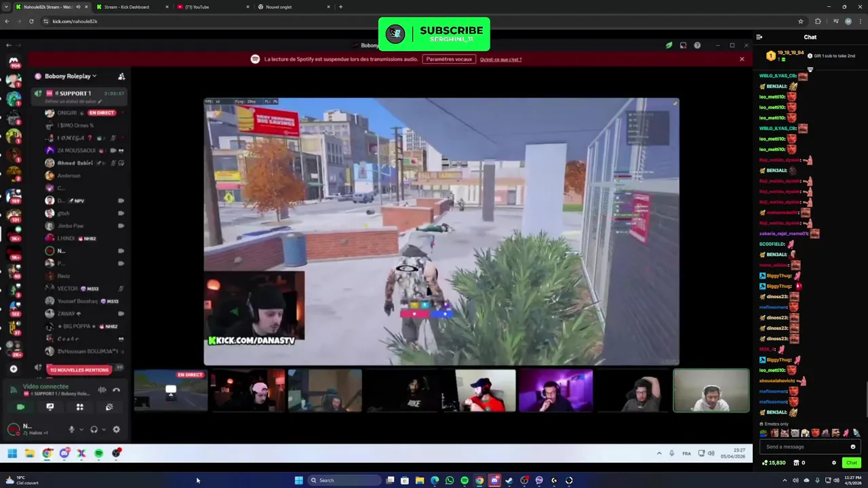This screenshot has width=868, height=488.
Task: Click Paramètres vocaux button
Action: (449, 60)
